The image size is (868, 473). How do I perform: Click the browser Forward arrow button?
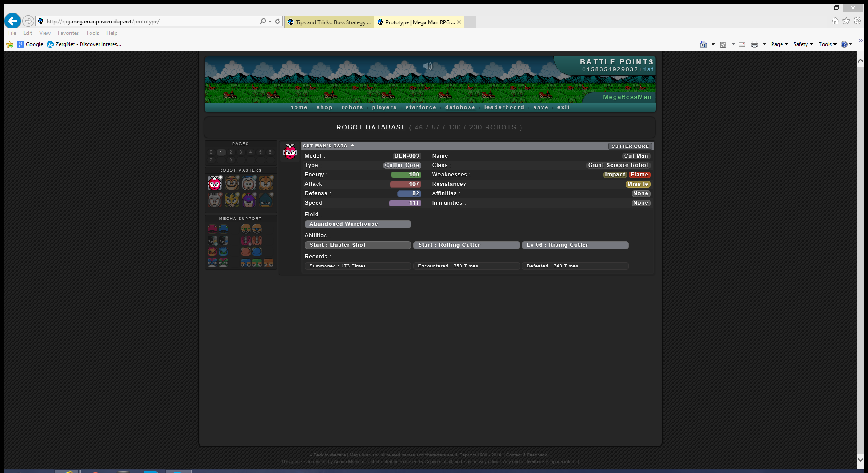[x=28, y=21]
